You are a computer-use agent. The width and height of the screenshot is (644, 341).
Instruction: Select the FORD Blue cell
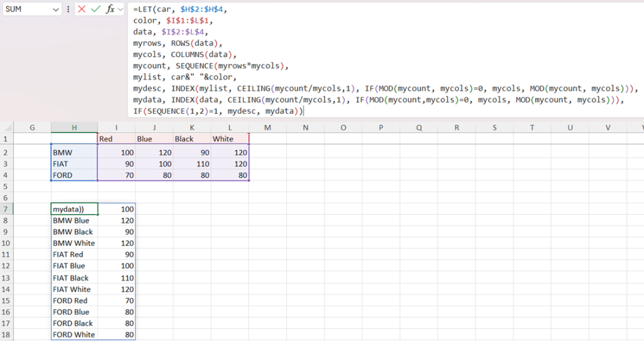[74, 312]
